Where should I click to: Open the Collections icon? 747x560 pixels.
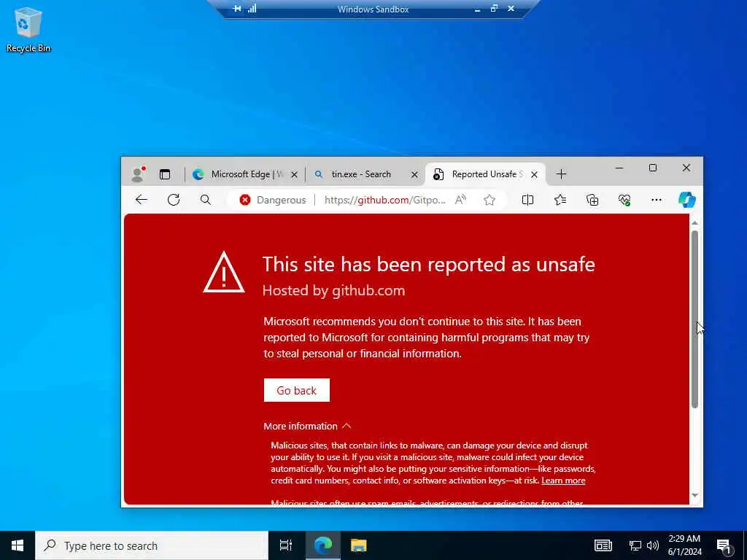pyautogui.click(x=592, y=200)
